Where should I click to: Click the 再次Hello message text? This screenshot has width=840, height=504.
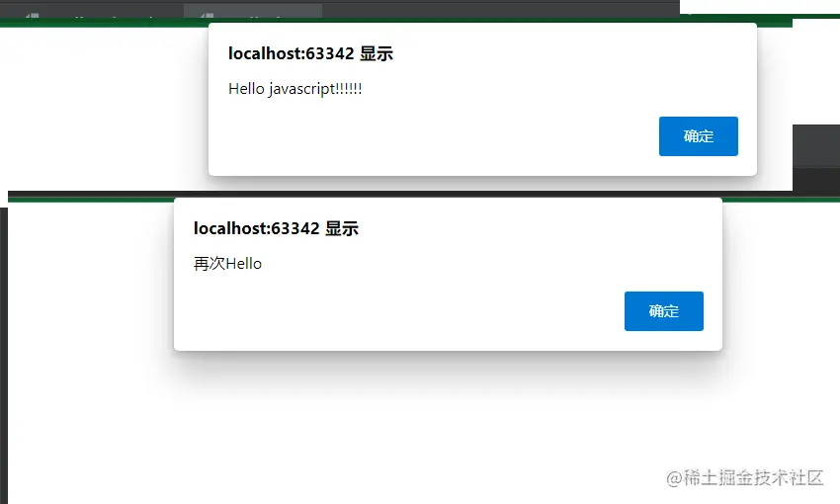click(227, 264)
